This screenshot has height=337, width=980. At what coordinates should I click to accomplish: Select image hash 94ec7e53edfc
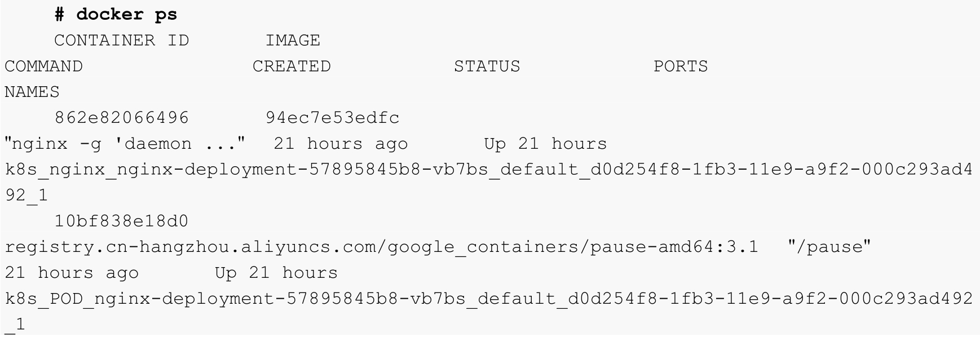pyautogui.click(x=333, y=118)
